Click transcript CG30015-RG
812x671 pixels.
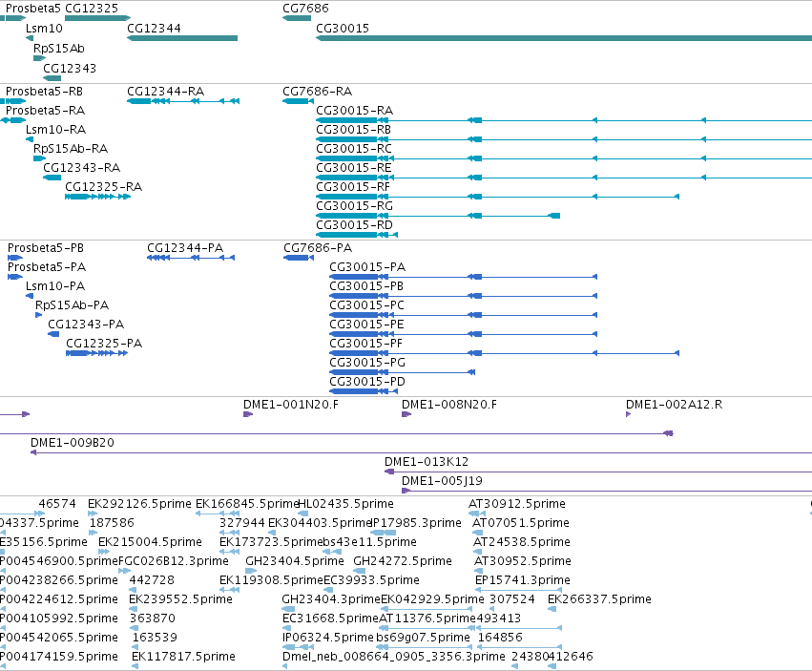coord(354,206)
